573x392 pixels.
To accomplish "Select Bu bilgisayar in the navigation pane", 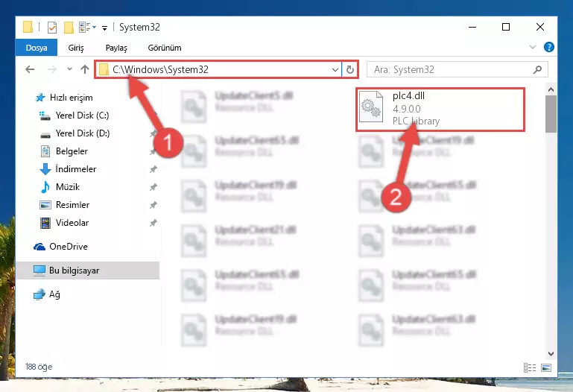I will (88, 271).
